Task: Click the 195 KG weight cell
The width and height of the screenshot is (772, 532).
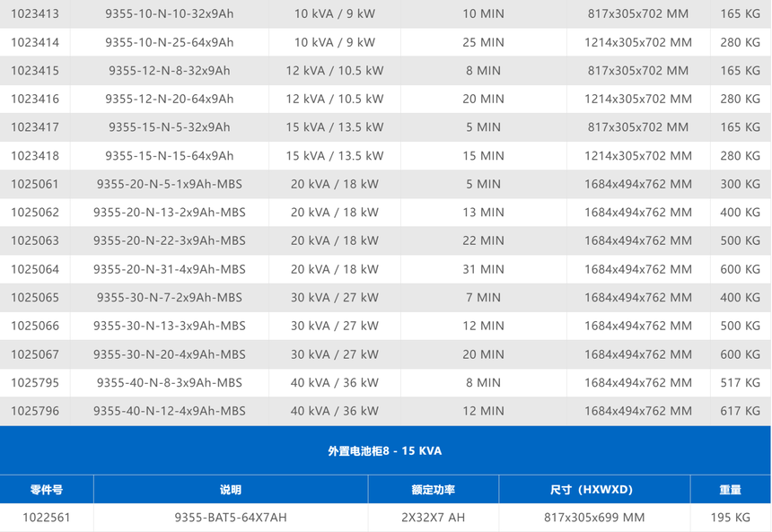Action: coord(731,518)
